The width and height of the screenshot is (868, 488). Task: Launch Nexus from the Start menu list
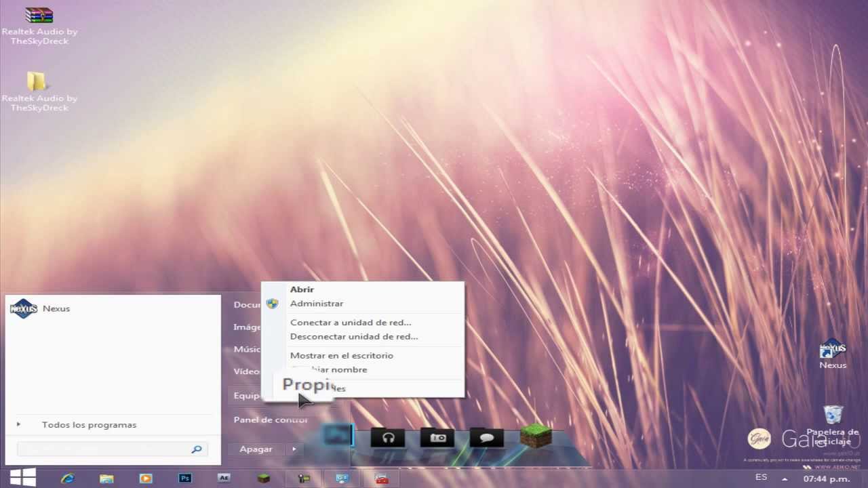coord(41,308)
